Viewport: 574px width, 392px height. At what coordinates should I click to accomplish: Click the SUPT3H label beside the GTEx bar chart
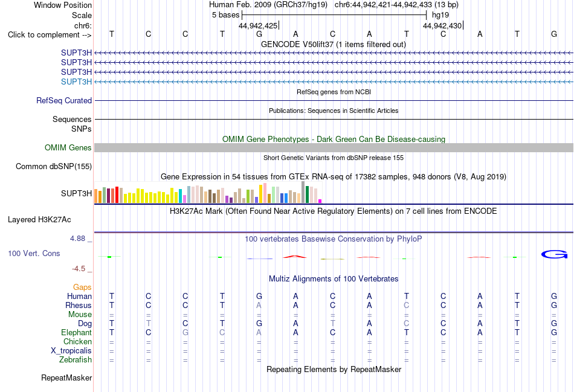click(76, 193)
